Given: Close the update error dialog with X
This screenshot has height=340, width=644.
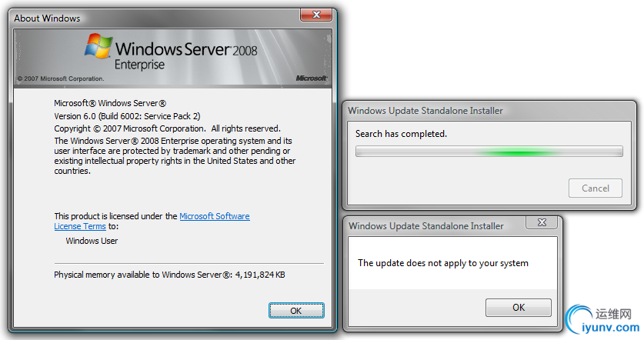Looking at the screenshot, I should pos(542,222).
